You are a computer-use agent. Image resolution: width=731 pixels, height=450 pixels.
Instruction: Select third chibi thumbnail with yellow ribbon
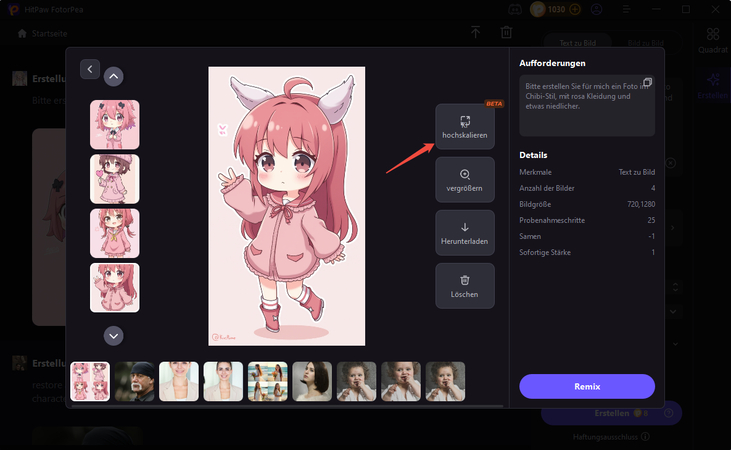(115, 233)
